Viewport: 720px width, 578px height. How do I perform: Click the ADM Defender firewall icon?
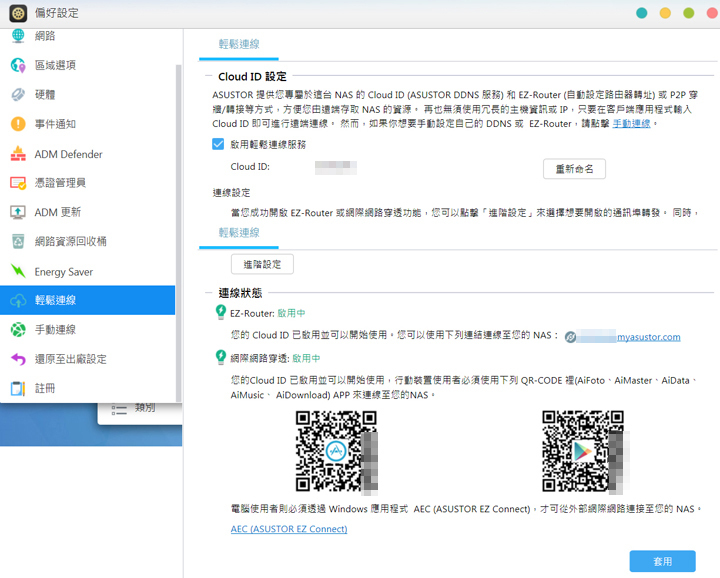pyautogui.click(x=18, y=154)
